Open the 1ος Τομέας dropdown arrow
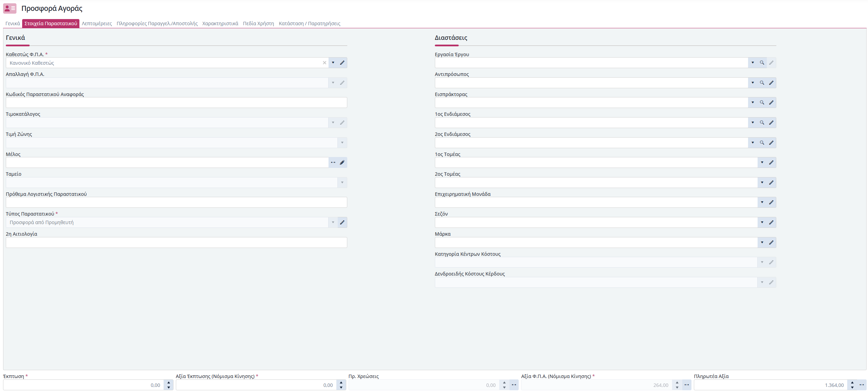Viewport: 868px width, 392px height. pos(762,162)
